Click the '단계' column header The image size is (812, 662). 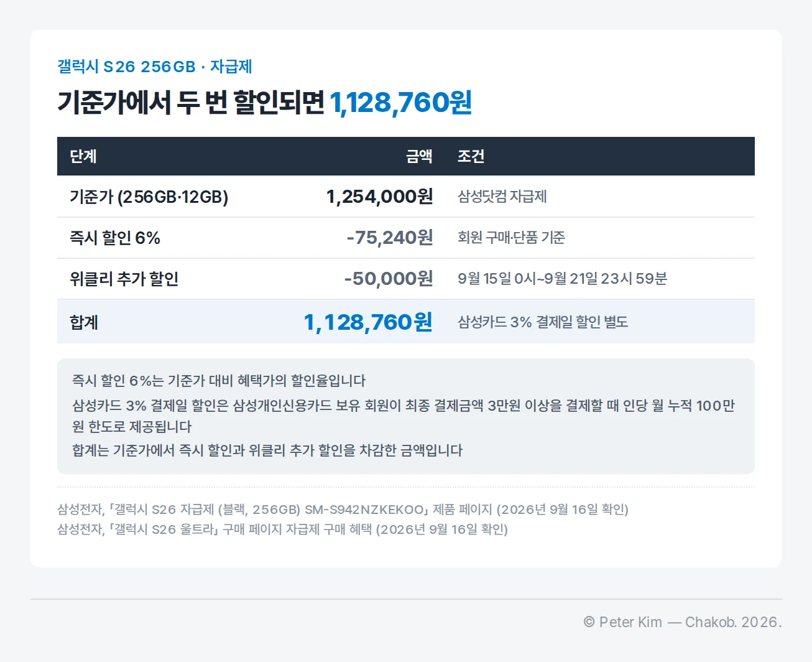click(x=83, y=156)
